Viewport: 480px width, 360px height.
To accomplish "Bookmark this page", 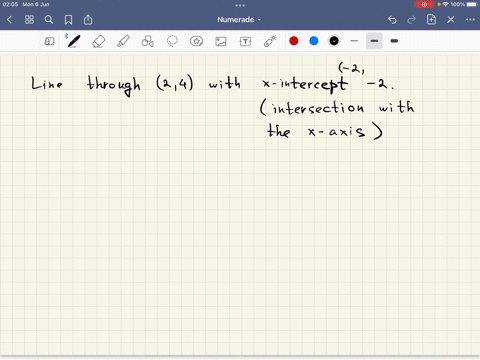I will [68, 20].
